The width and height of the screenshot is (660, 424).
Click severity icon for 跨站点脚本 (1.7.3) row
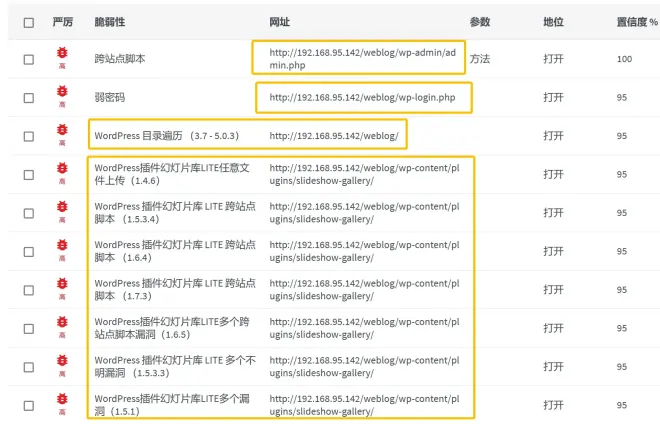click(x=62, y=287)
